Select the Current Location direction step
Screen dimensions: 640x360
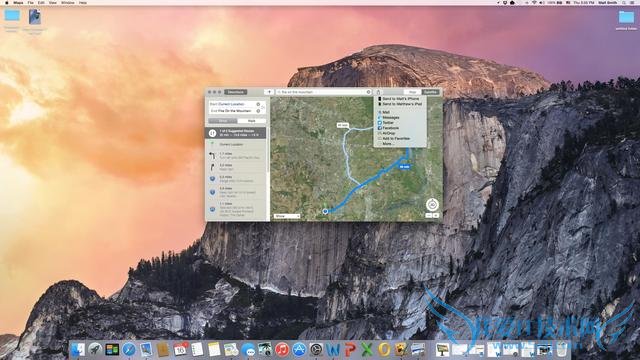[x=236, y=144]
